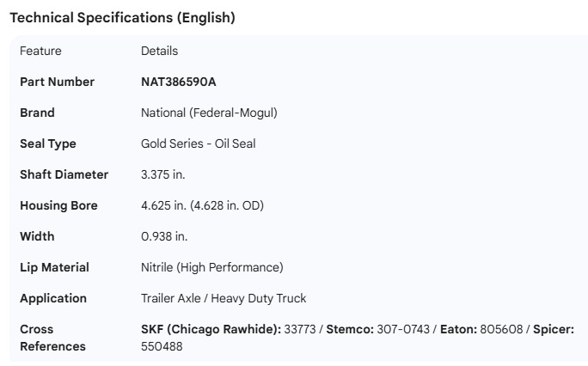Click the Nitrile (High Performance) value
Viewport: 588px width, 366px height.
(x=211, y=267)
